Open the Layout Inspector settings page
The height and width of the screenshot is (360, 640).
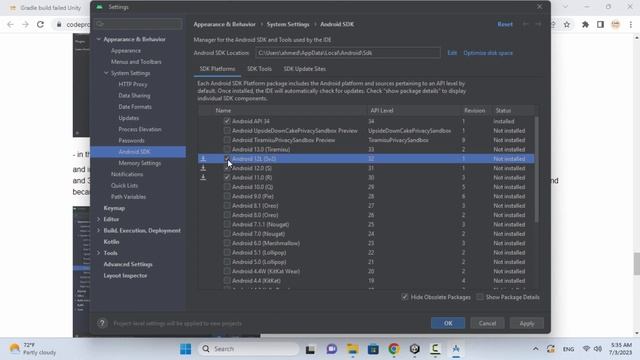[x=125, y=276]
